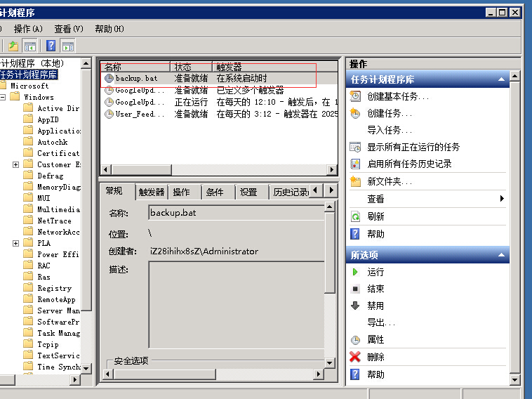Select the User_Feed... task row
The image size is (532, 399).
click(135, 114)
